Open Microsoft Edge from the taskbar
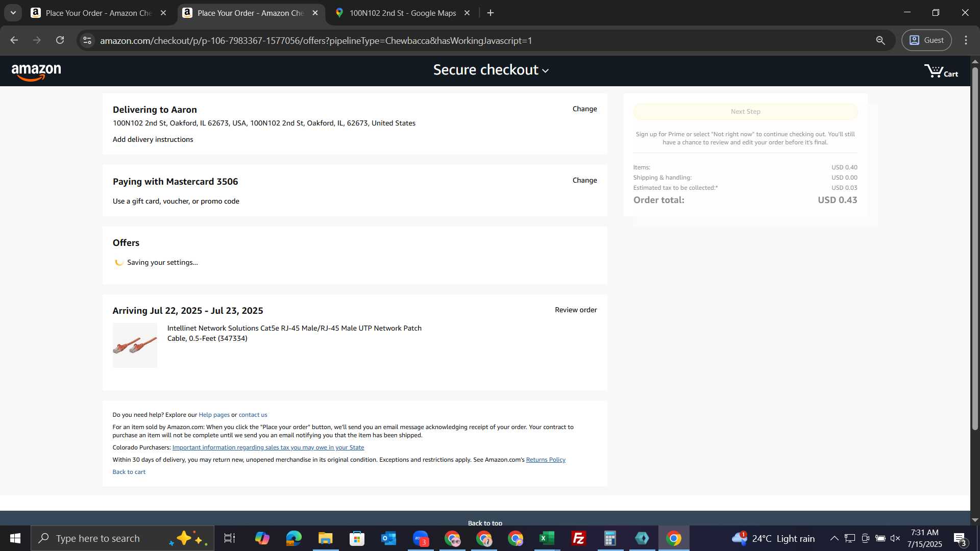980x551 pixels. click(293, 538)
